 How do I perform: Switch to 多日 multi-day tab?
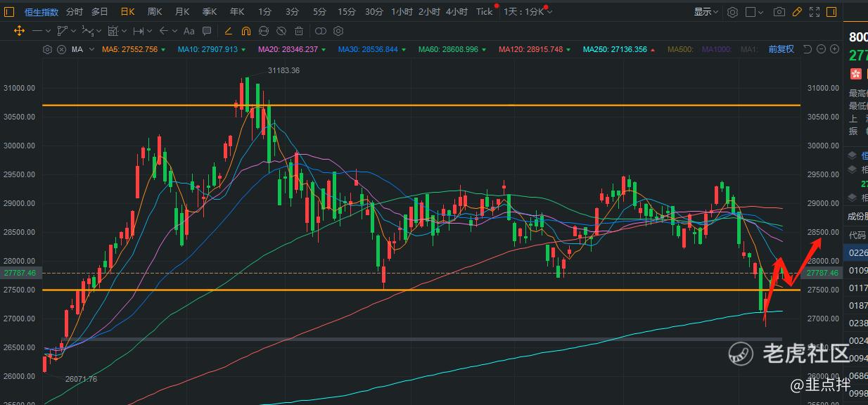pos(100,12)
